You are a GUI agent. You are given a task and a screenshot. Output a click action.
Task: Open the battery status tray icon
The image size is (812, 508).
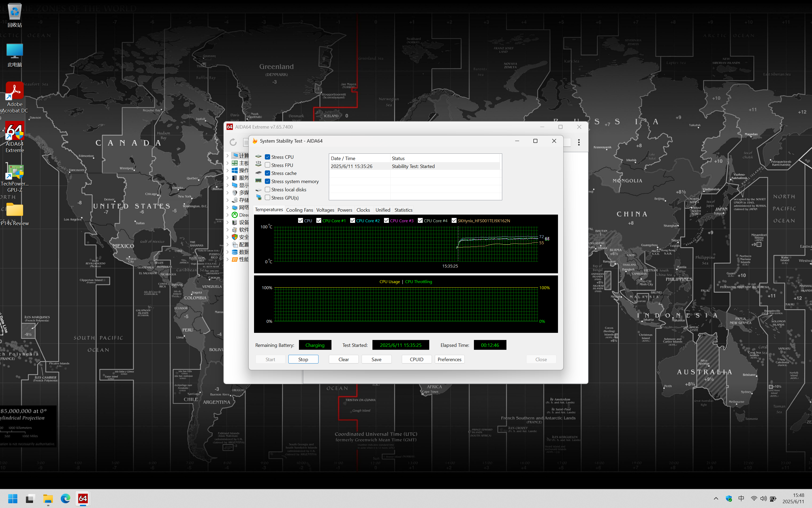[773, 498]
